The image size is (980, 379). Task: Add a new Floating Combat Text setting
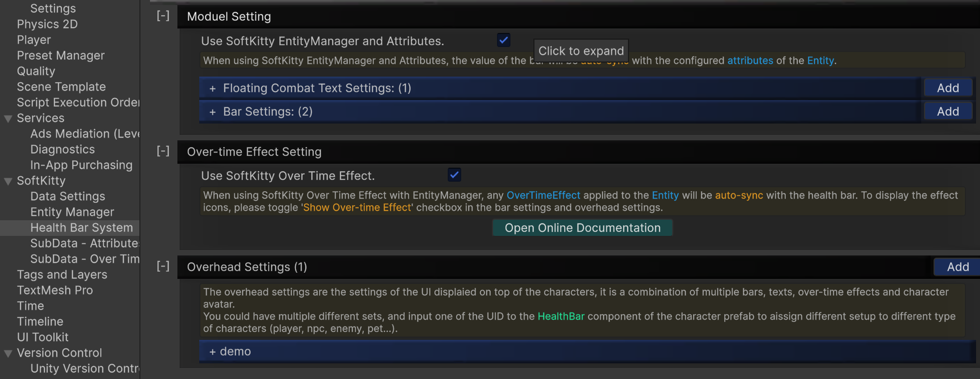point(948,88)
